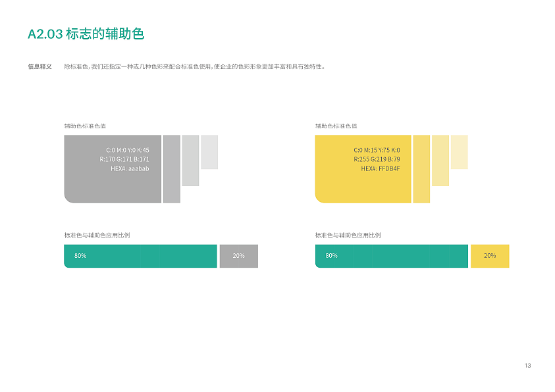Select the heading 'A2.03 标志的辅助色'
555x392 pixels.
click(86, 34)
